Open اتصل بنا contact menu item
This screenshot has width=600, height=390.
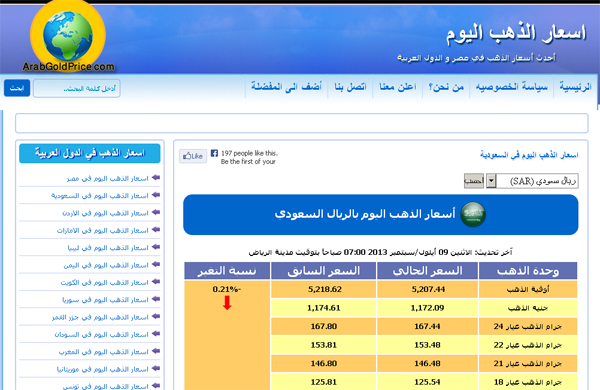point(350,87)
